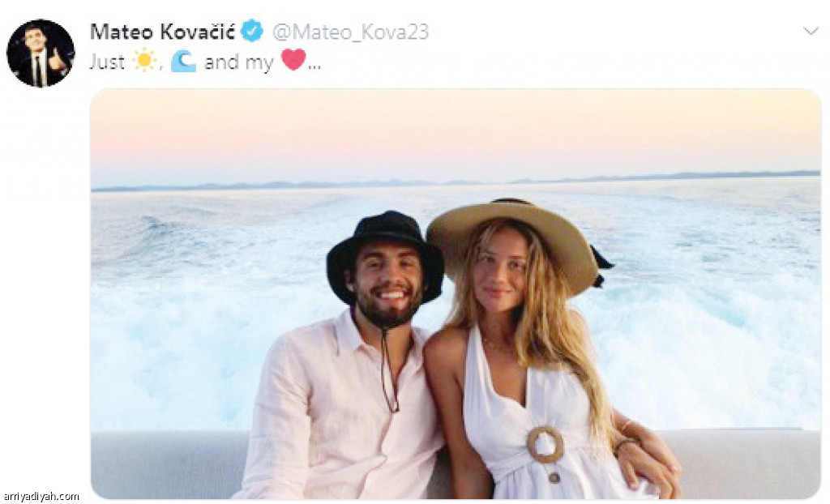This screenshot has height=504, width=830.
Task: Click the Mateo Kovačić display name
Action: pyautogui.click(x=162, y=32)
